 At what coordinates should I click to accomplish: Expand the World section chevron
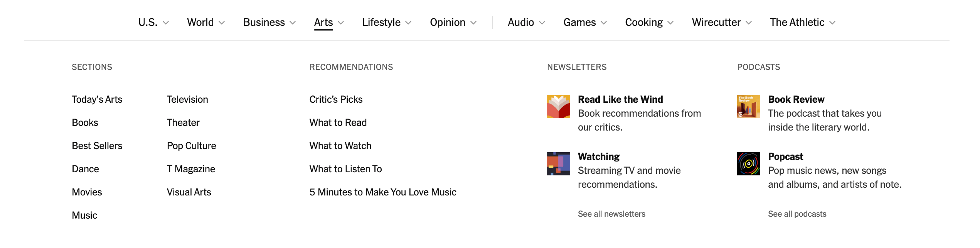222,23
